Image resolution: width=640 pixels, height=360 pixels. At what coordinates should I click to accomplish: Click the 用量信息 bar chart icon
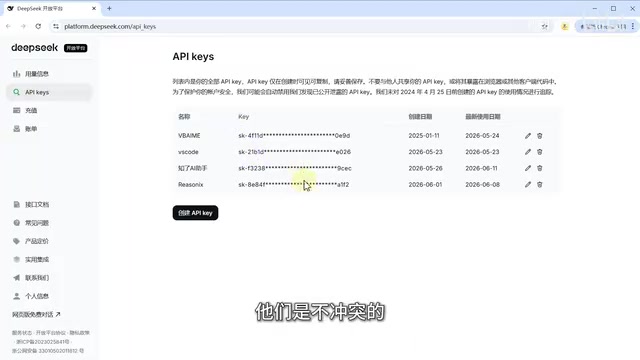16,74
